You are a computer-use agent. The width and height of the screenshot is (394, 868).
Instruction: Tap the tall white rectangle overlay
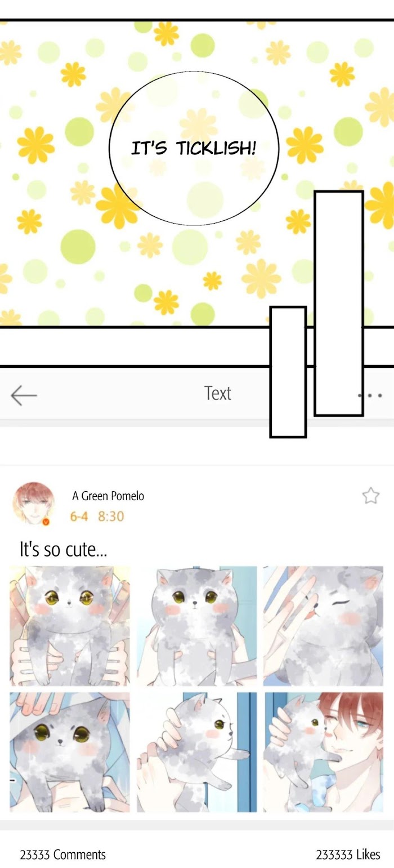coord(338,304)
